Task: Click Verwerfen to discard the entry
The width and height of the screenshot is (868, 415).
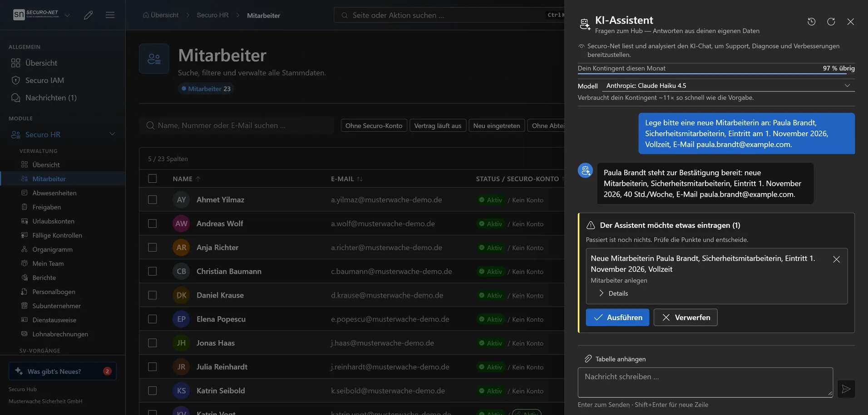Action: (686, 317)
